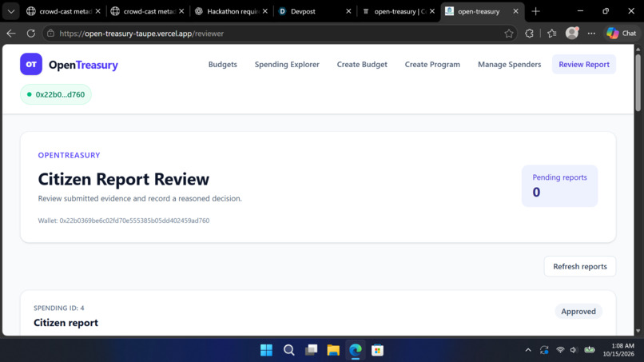This screenshot has height=362, width=644.
Task: Open Create Budget navigation item
Action: (x=362, y=65)
